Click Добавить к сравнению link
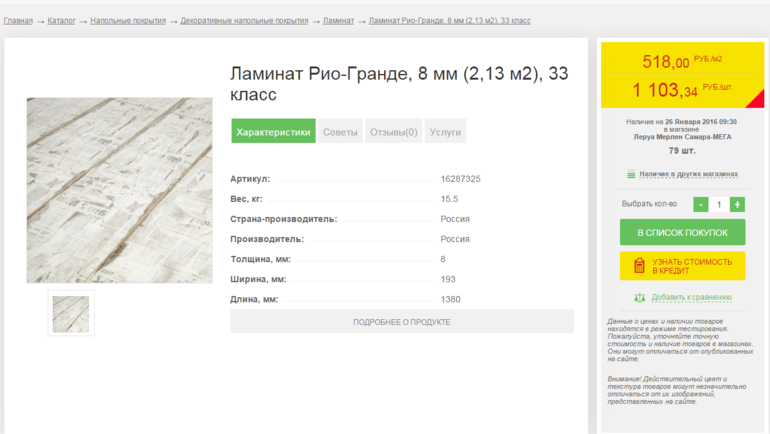 click(691, 298)
